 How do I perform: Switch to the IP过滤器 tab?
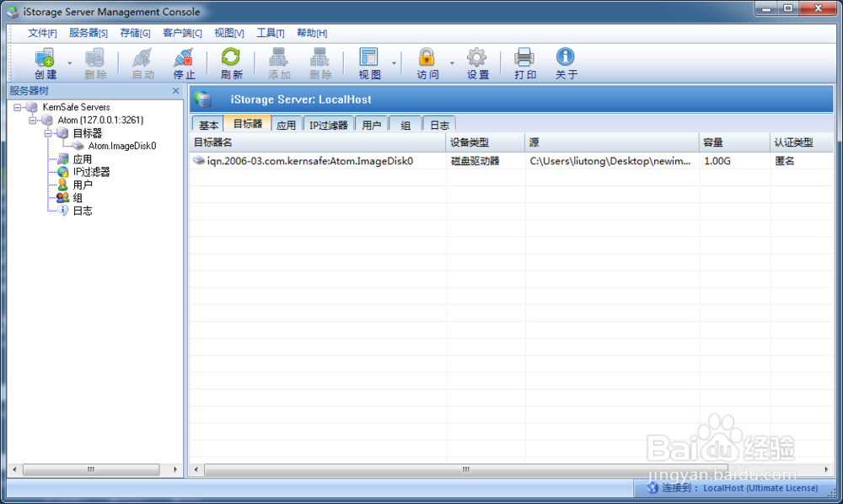pos(328,125)
